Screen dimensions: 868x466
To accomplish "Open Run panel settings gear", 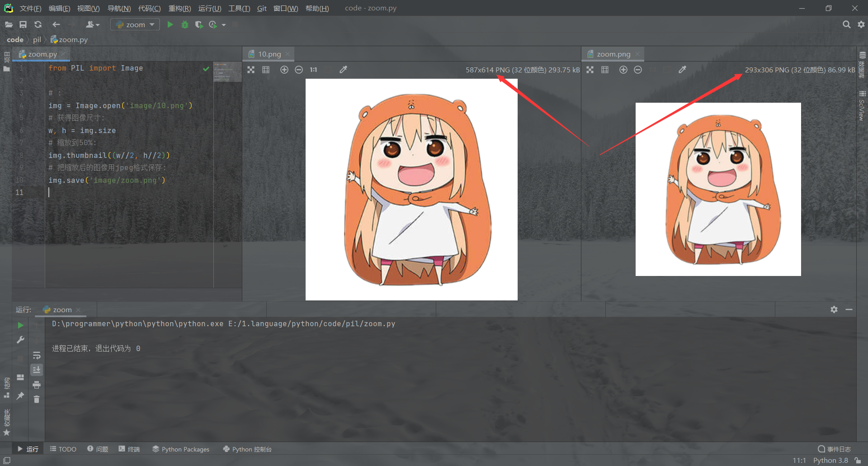I will [834, 309].
